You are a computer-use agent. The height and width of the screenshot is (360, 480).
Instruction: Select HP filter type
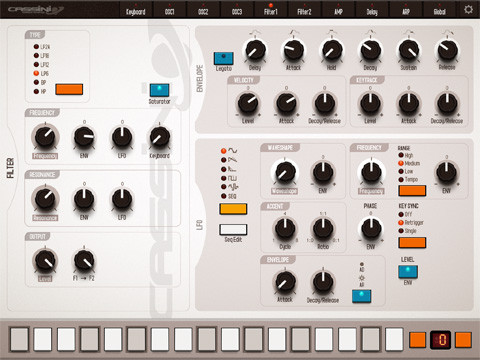coord(40,91)
